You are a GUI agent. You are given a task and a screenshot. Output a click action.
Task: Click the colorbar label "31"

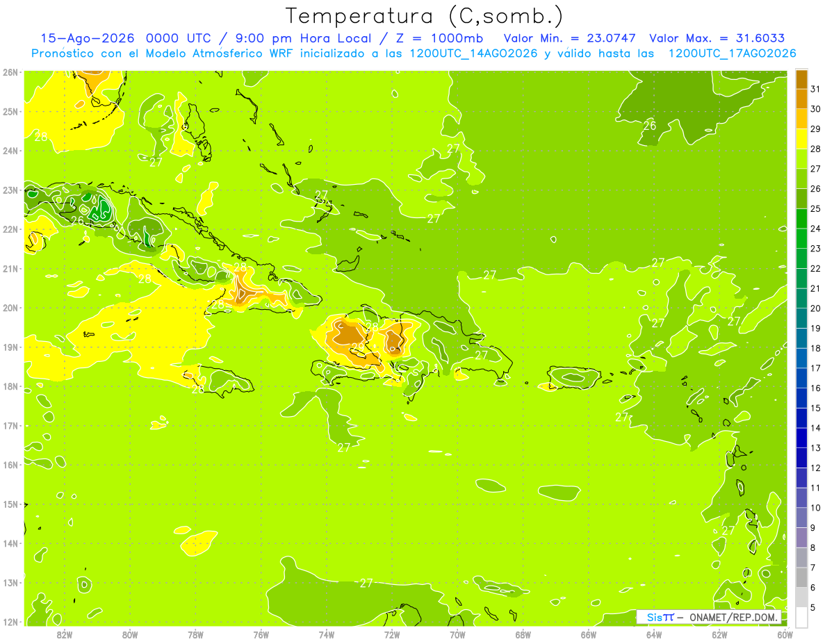[x=816, y=89]
